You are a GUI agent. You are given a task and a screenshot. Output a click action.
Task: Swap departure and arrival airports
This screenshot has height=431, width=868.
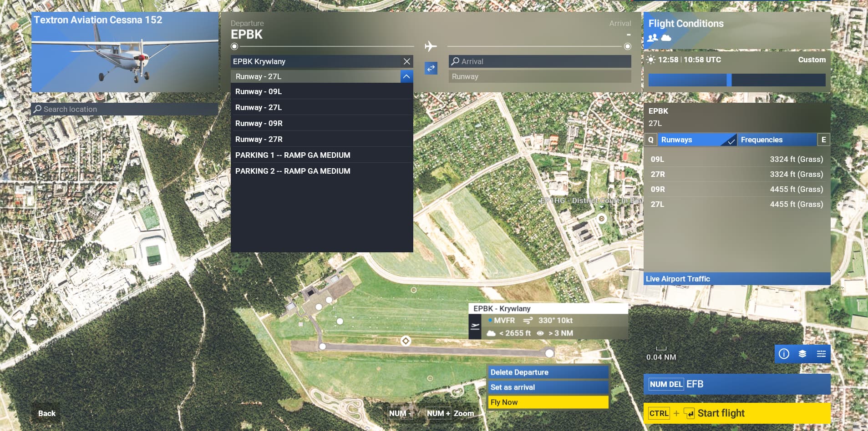pyautogui.click(x=431, y=68)
